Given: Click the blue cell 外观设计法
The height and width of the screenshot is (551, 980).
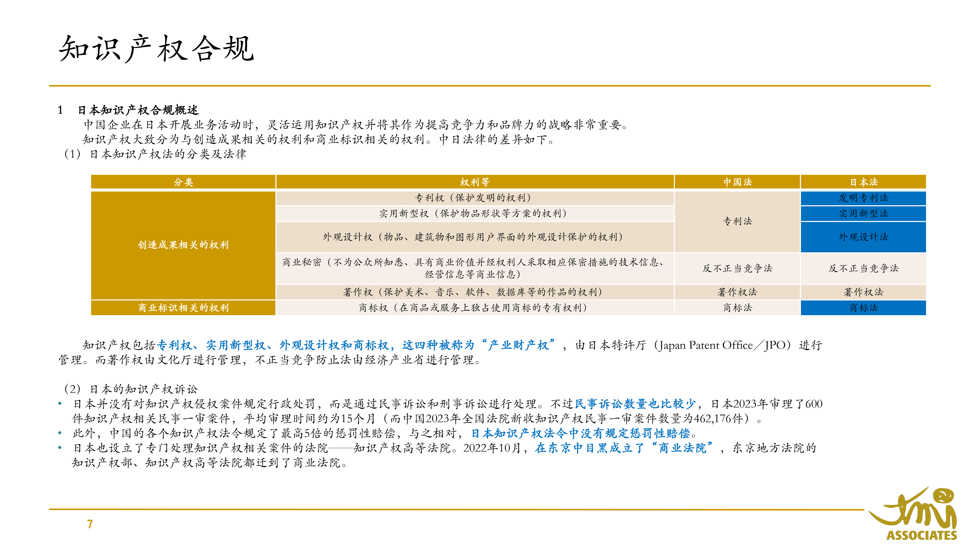Looking at the screenshot, I should (864, 237).
